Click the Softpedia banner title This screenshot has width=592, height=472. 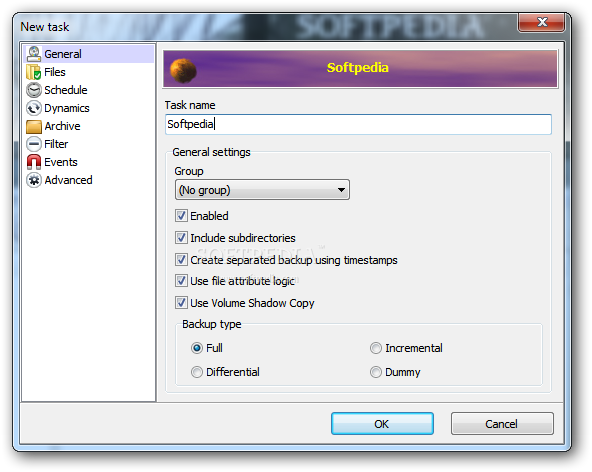(358, 68)
